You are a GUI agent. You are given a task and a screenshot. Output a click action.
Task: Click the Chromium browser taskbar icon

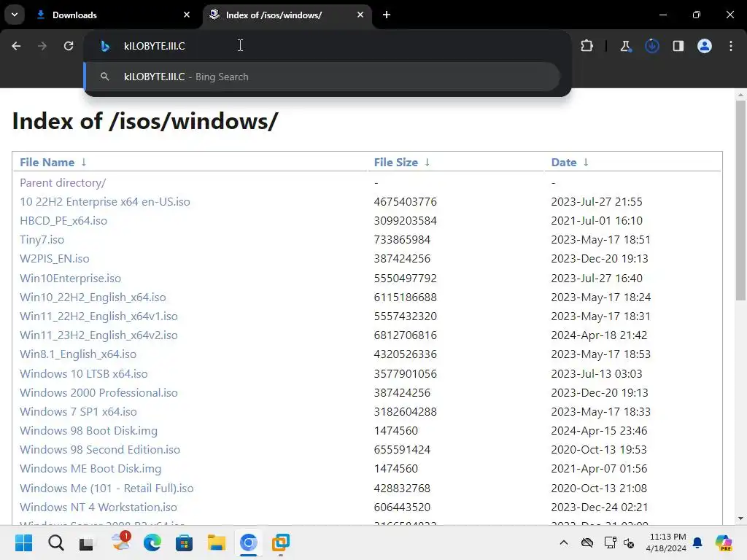click(248, 542)
